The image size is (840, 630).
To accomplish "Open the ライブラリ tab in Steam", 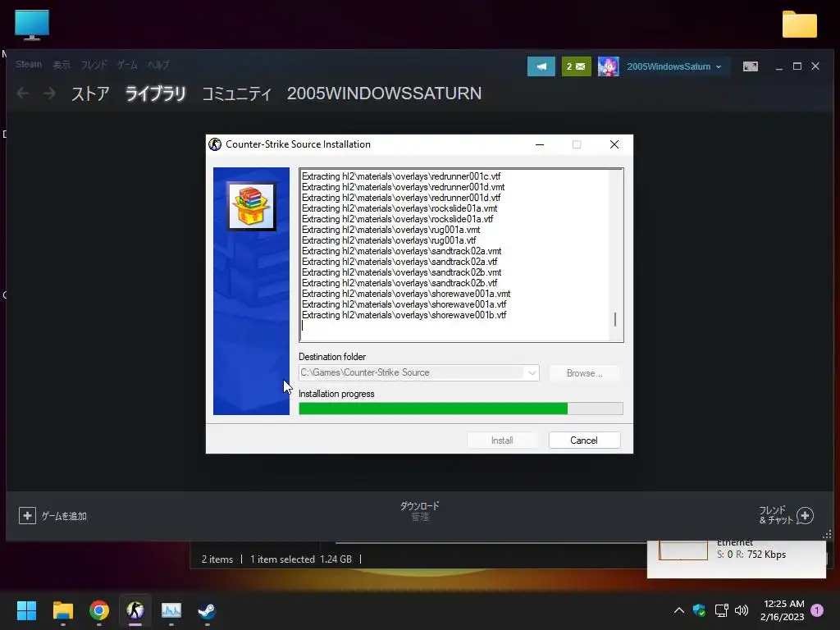I will point(155,94).
